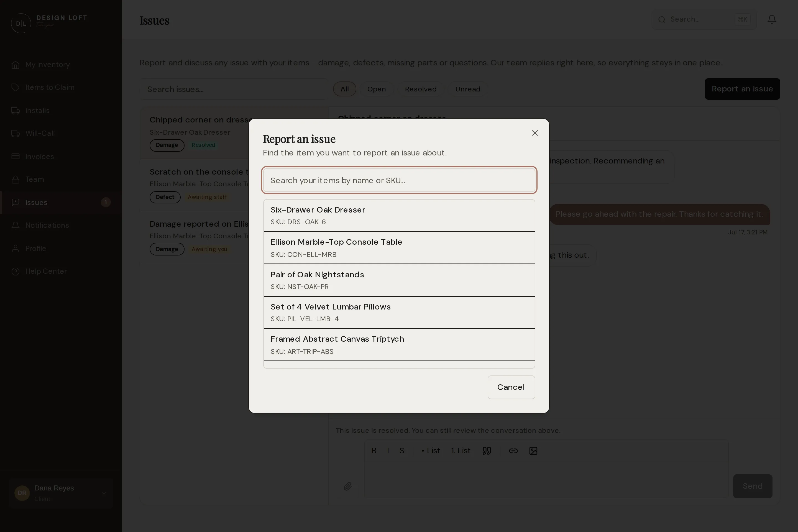Click the global Search field
The height and width of the screenshot is (532, 798).
click(704, 19)
